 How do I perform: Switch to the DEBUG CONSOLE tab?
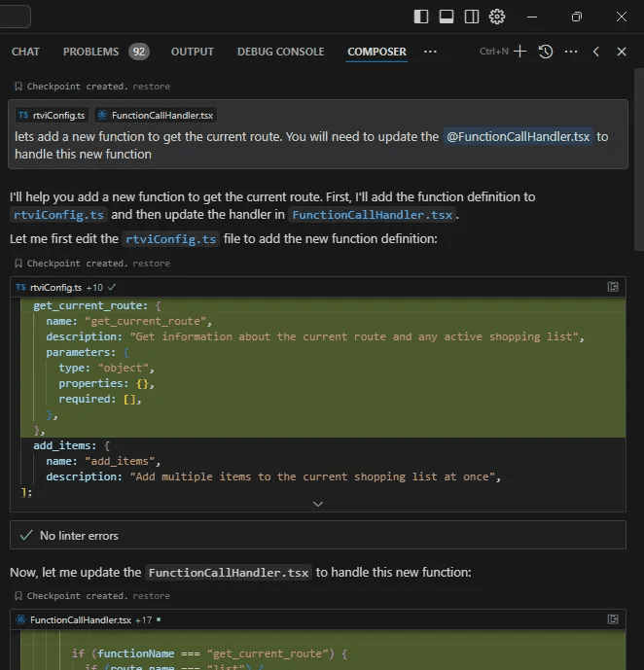tap(281, 52)
